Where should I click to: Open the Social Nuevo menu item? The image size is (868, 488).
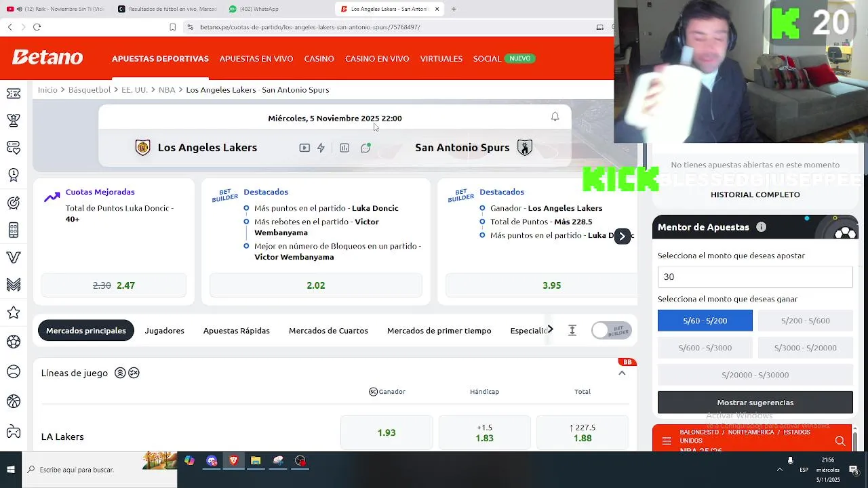tap(505, 58)
